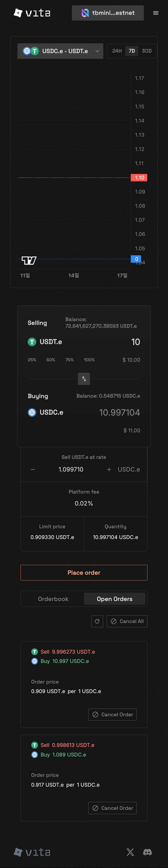Screen dimensions: 168x868
Task: Click the Place order button
Action: 84,573
